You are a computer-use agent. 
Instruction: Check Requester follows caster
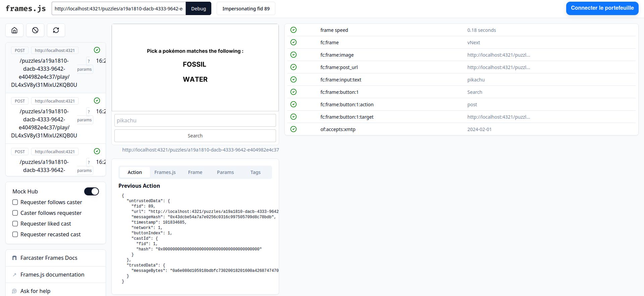tap(15, 202)
